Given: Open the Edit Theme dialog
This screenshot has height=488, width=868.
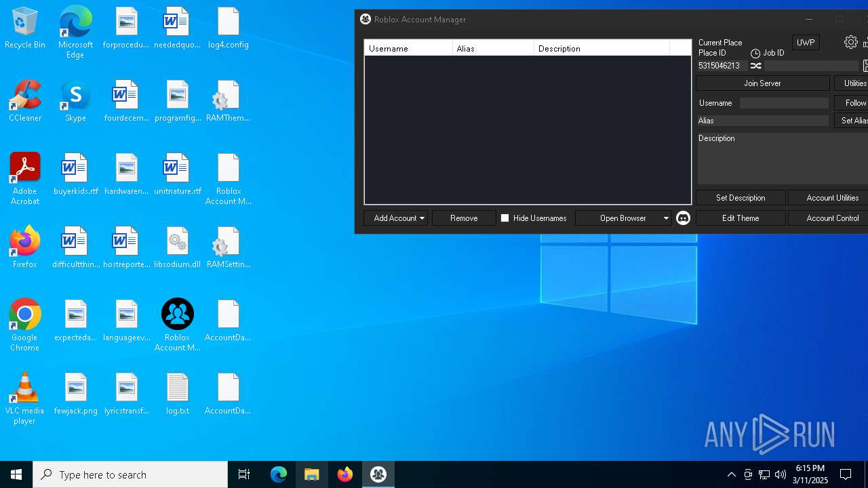Looking at the screenshot, I should [741, 218].
